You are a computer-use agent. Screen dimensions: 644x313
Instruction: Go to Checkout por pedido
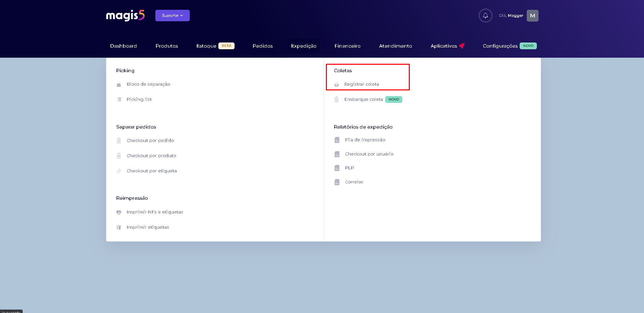(x=150, y=141)
